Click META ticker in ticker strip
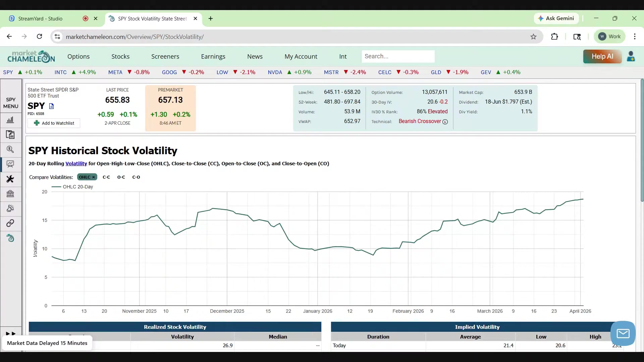Viewport: 644px width, 362px height. (115, 72)
